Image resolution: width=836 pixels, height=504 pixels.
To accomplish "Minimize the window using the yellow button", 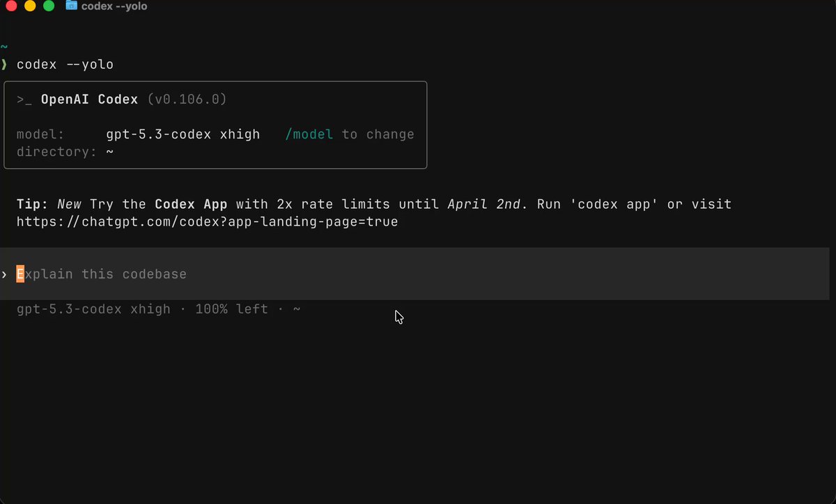I will (30, 6).
